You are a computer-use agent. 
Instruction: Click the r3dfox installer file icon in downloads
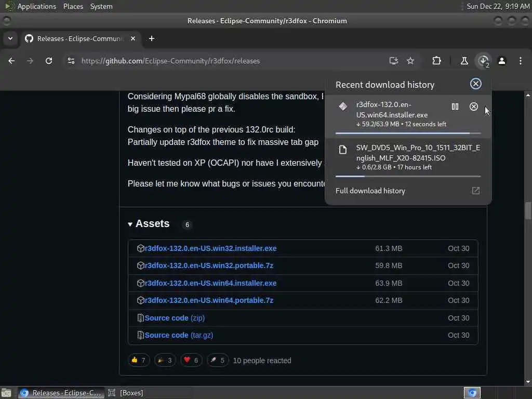click(x=343, y=106)
